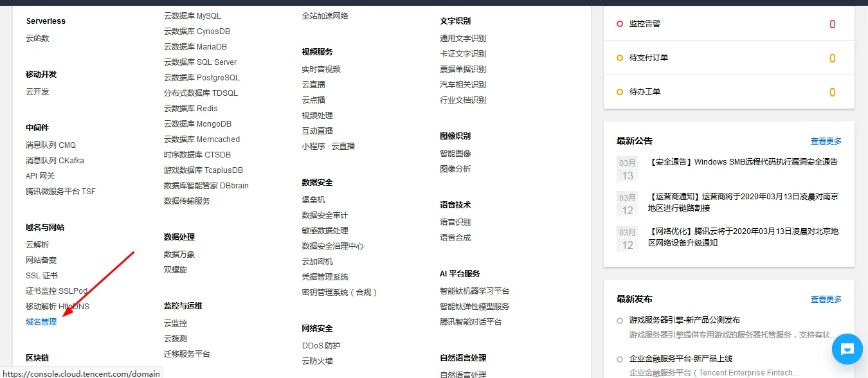Open 数据万象 under 数据处理
The width and height of the screenshot is (868, 378).
pos(179,255)
